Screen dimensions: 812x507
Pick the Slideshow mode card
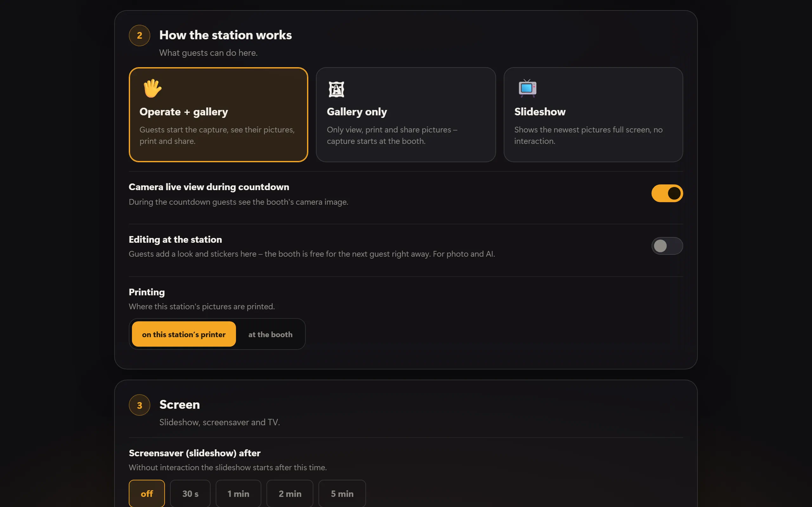click(x=593, y=115)
